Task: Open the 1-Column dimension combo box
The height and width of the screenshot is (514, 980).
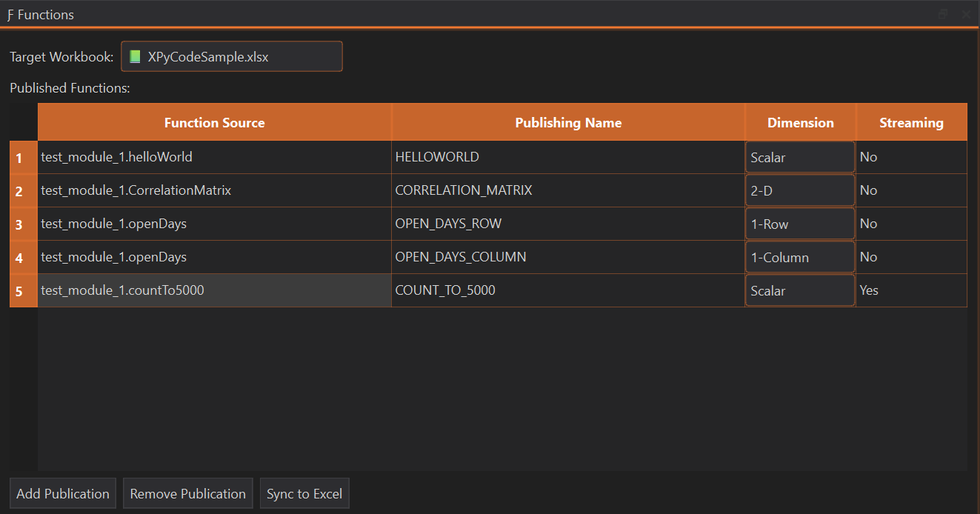Action: 799,258
